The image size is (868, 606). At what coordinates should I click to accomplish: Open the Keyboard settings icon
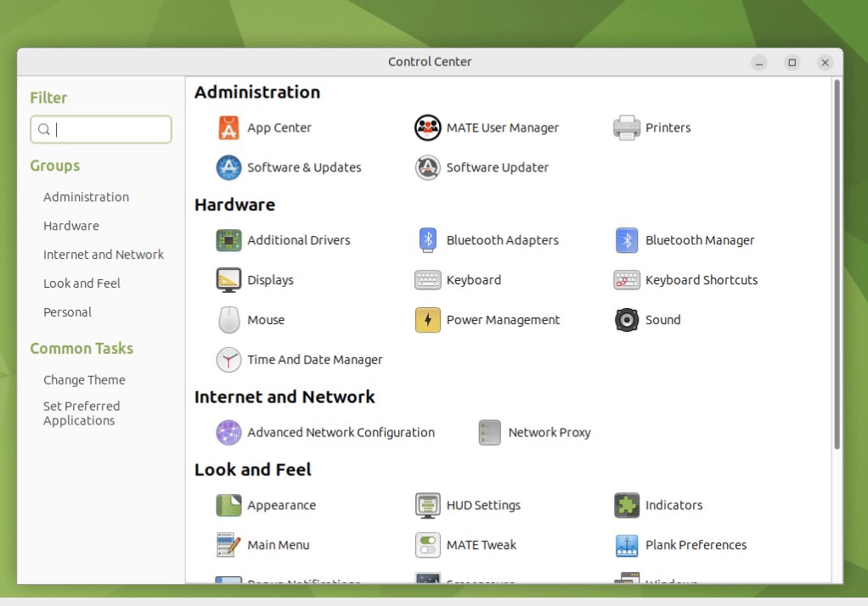coord(427,280)
